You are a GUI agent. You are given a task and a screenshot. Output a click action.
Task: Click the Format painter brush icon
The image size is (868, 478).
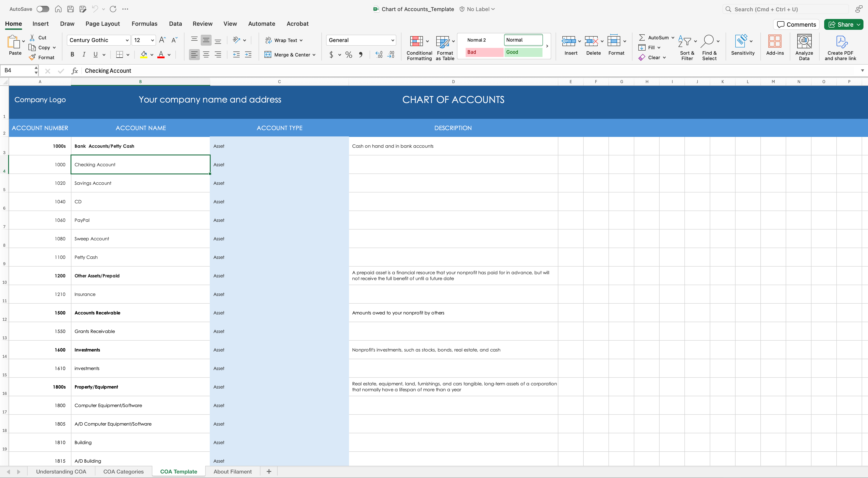(32, 57)
